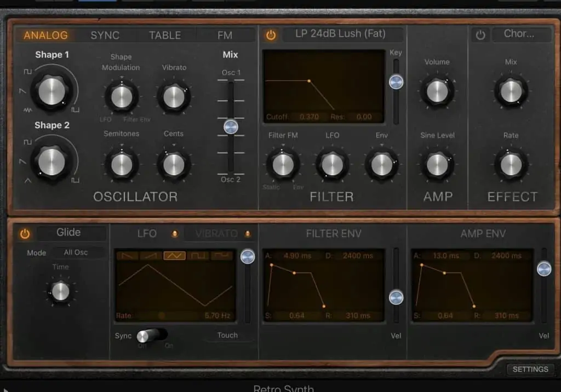
Task: Click the Amp Env sustain value 0.64
Action: [445, 315]
